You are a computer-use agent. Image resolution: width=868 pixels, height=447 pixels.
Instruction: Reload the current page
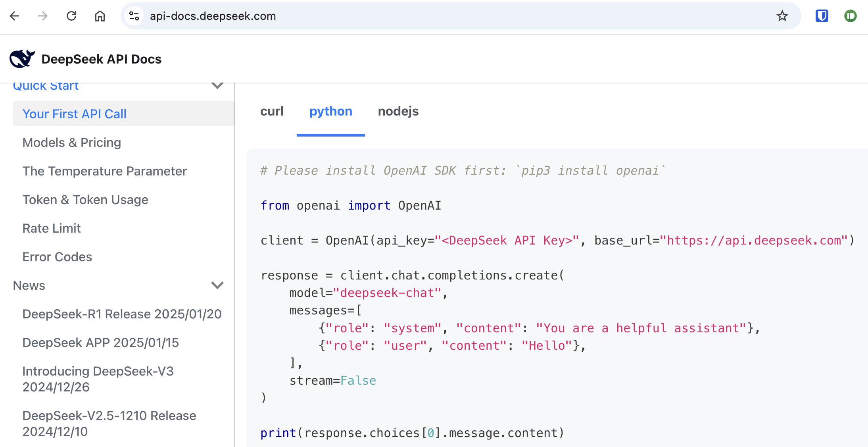pyautogui.click(x=71, y=16)
